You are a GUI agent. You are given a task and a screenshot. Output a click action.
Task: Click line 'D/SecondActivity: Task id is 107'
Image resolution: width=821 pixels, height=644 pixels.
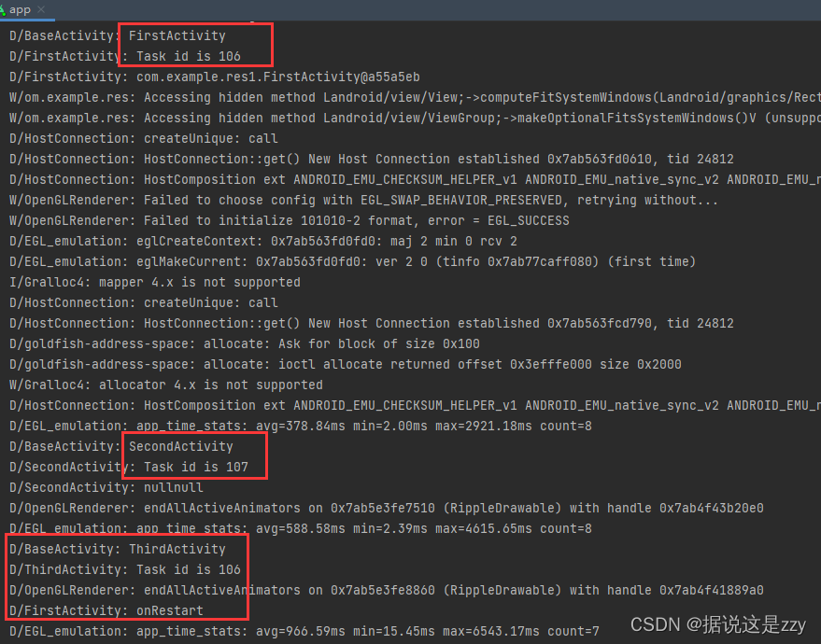click(129, 467)
